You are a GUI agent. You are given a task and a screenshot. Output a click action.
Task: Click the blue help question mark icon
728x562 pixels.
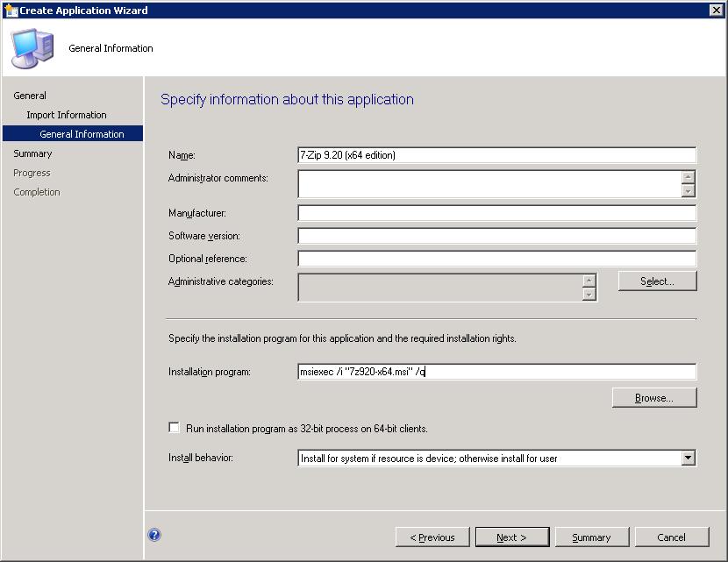pos(154,536)
